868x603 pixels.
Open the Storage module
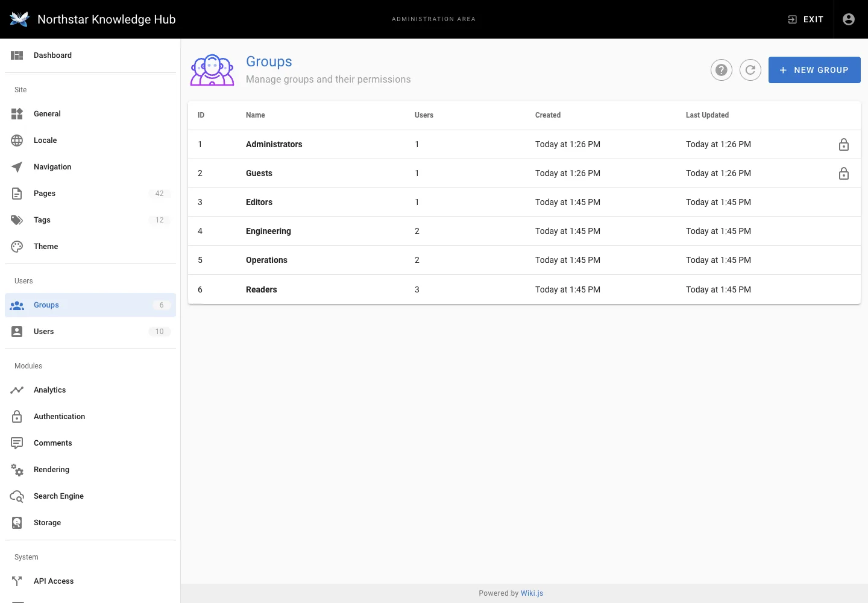coord(90,523)
